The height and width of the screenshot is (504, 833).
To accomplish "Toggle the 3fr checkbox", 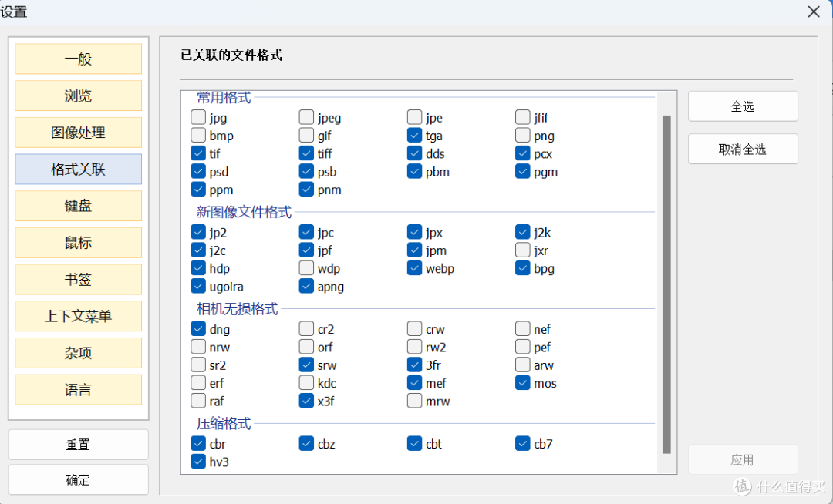I will pyautogui.click(x=414, y=365).
